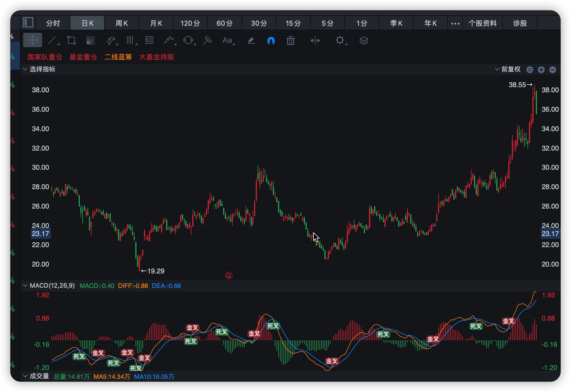Select the rectangle drawing tool

(71, 40)
